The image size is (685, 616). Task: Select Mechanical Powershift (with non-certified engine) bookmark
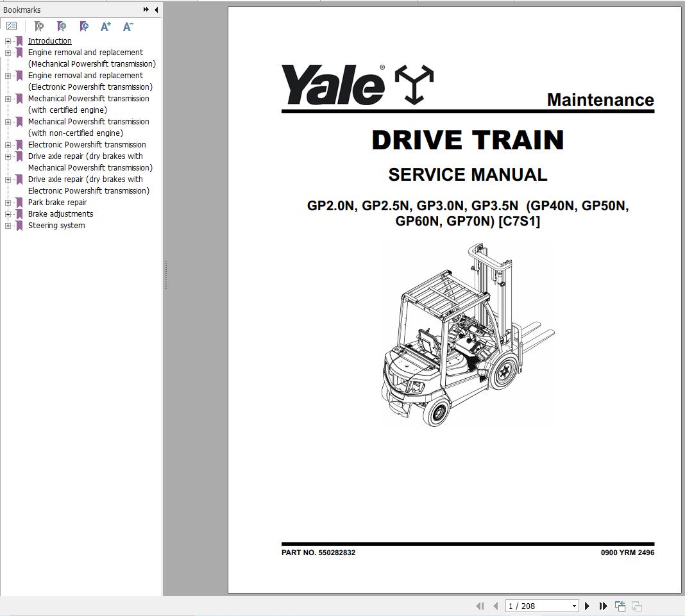point(89,128)
